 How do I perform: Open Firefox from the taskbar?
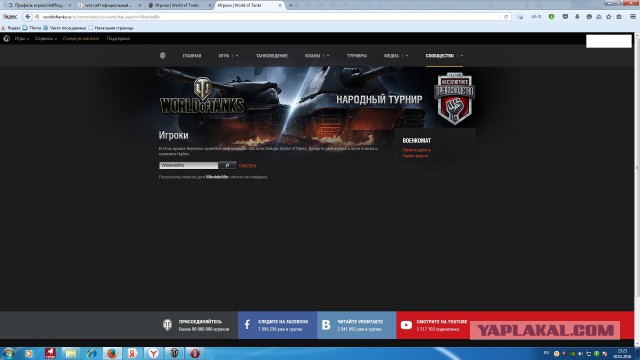coord(112,353)
